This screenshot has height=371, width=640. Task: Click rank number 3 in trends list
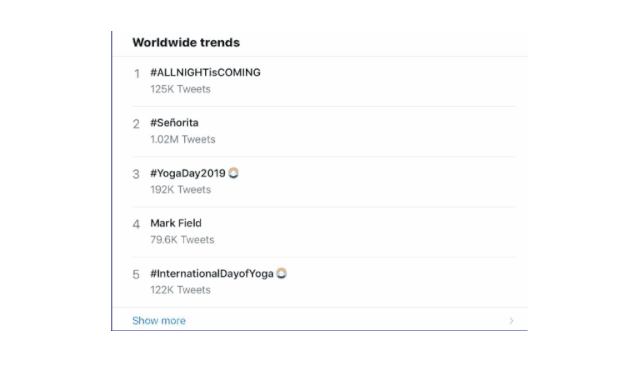point(136,174)
